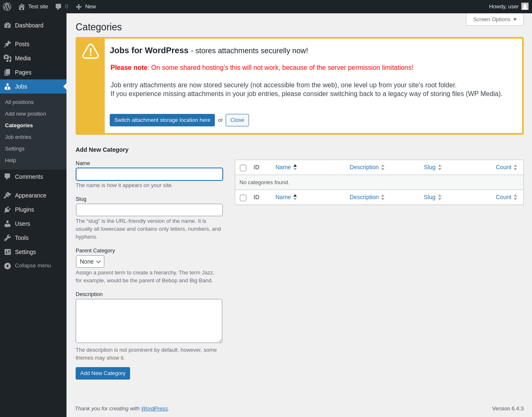The height and width of the screenshot is (417, 532).
Task: Sort by the bottom Description column link
Action: pos(364,197)
